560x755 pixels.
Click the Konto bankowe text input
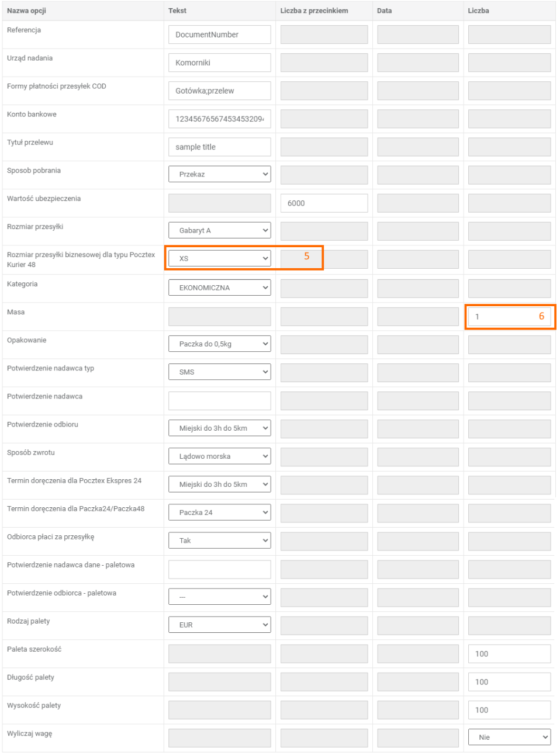tap(219, 119)
